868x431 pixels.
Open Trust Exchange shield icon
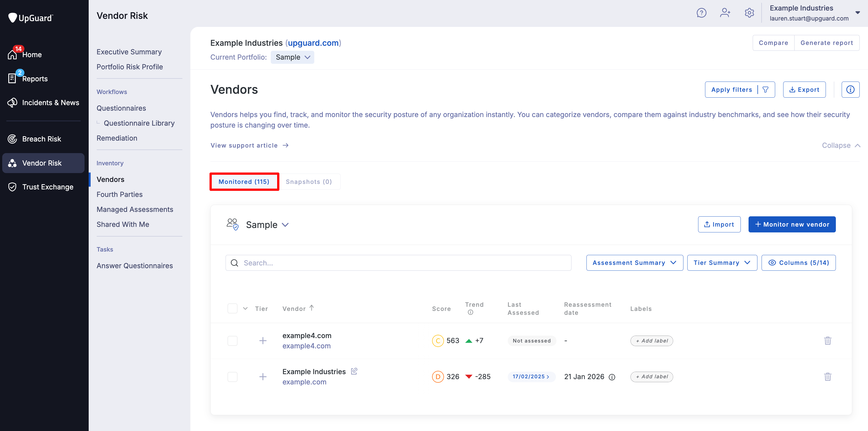(x=12, y=187)
